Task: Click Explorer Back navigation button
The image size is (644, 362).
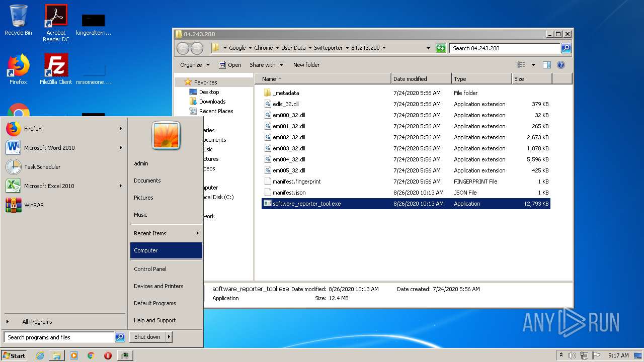Action: tap(183, 48)
